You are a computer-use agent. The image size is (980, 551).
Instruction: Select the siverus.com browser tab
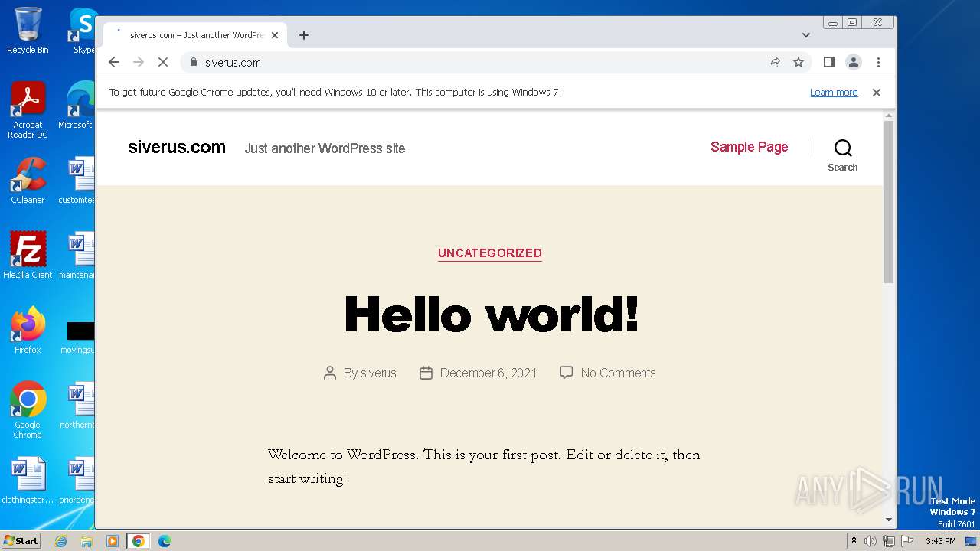(195, 35)
